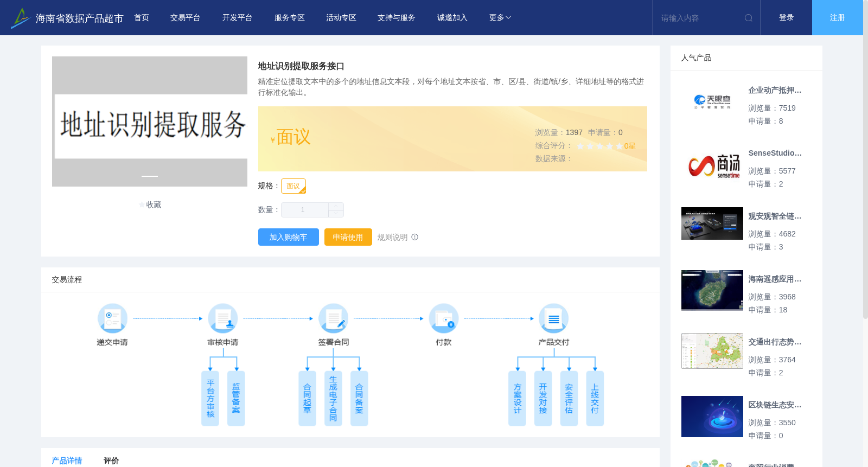
Task: Click the 方案设计 flow box
Action: coord(517,399)
